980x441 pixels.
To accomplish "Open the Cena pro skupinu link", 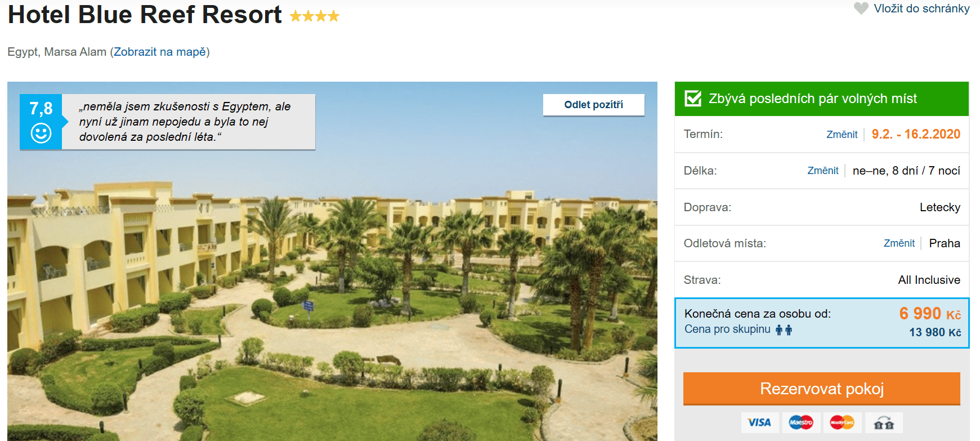I will click(x=727, y=329).
